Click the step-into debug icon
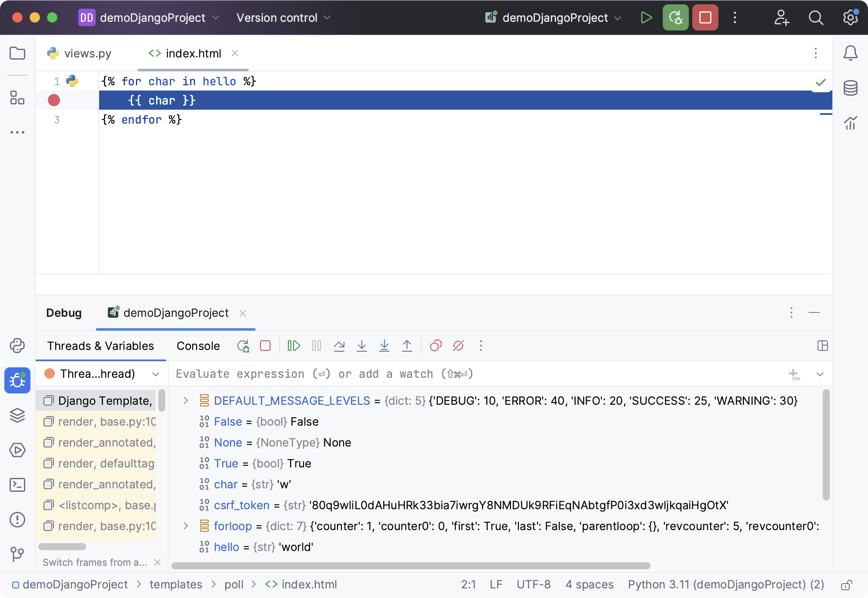868x598 pixels. point(361,345)
